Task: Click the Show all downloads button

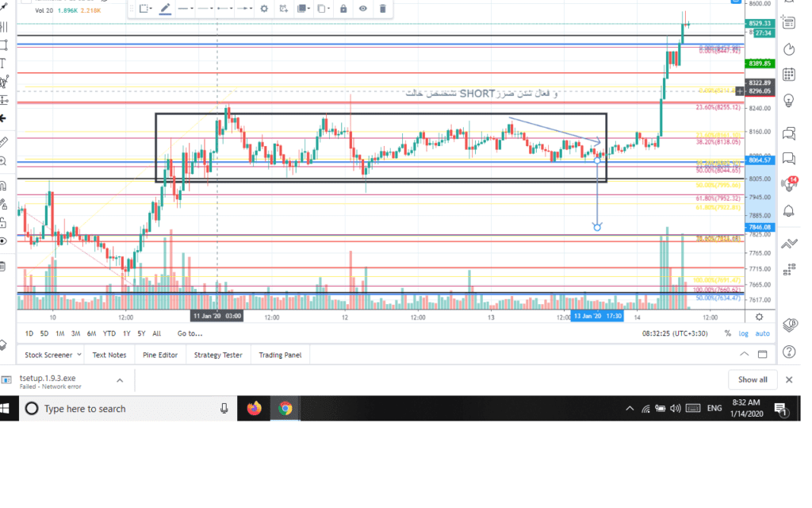Action: coord(752,379)
